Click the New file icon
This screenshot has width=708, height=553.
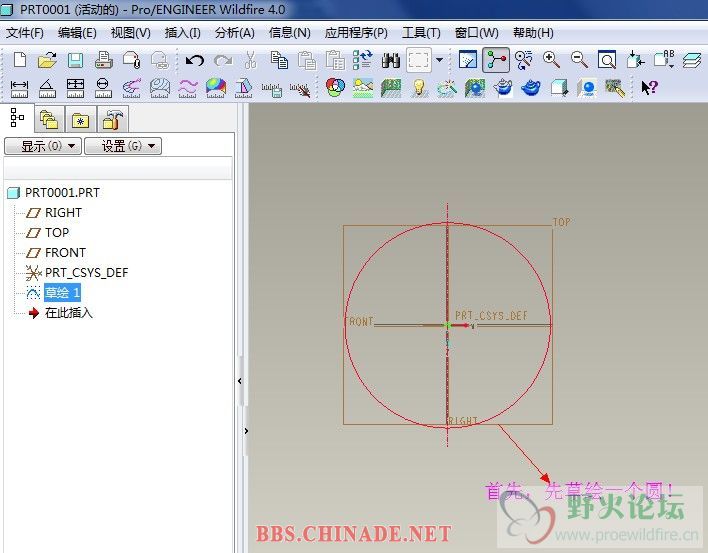tap(20, 60)
